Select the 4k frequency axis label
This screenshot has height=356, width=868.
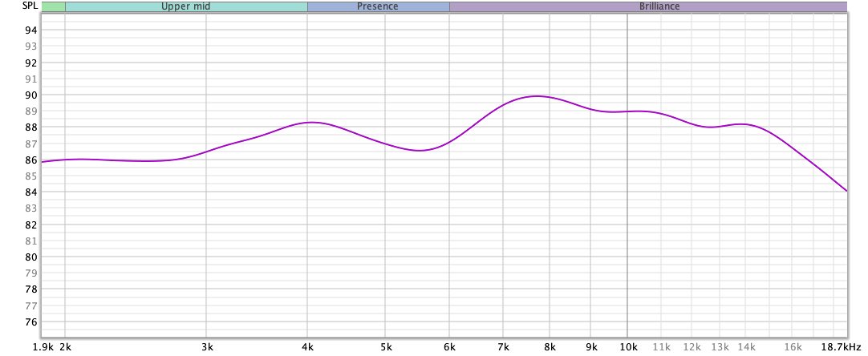click(307, 346)
